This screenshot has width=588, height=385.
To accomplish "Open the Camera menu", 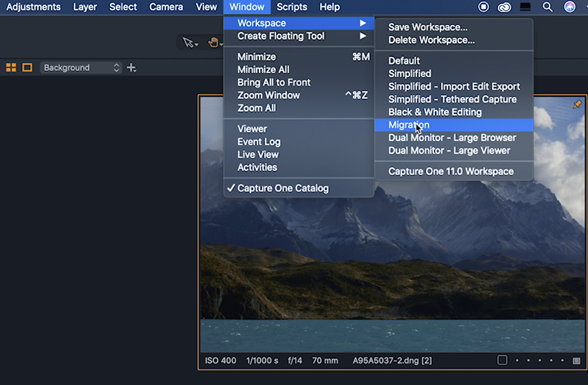I will click(166, 7).
